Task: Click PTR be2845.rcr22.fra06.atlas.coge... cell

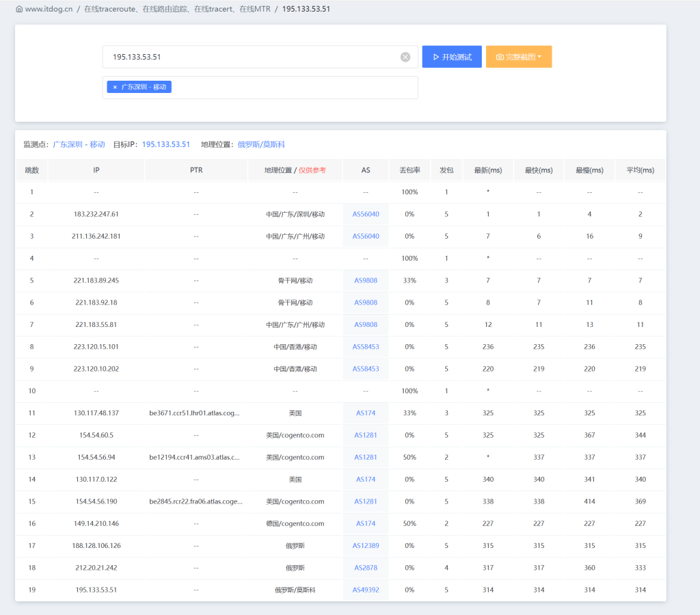Action: (x=196, y=501)
